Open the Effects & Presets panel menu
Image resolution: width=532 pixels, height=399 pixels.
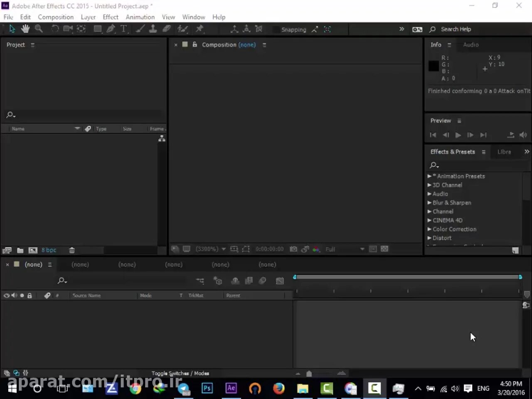[483, 152]
